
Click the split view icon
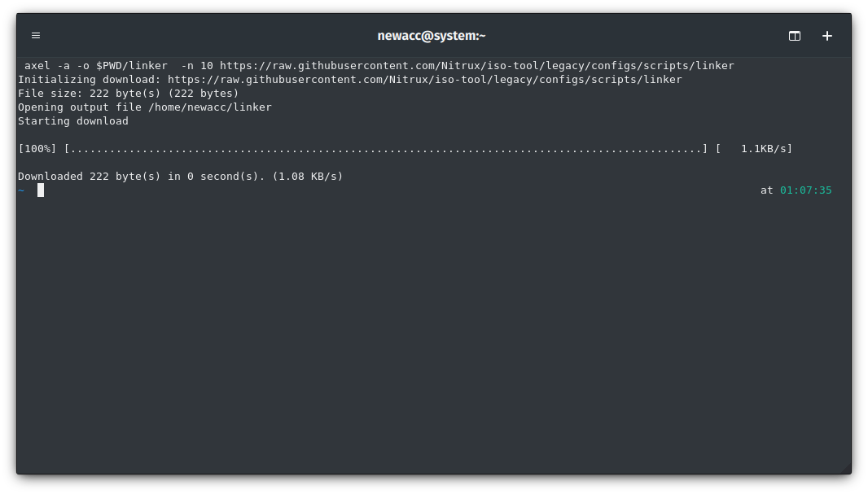pyautogui.click(x=794, y=35)
